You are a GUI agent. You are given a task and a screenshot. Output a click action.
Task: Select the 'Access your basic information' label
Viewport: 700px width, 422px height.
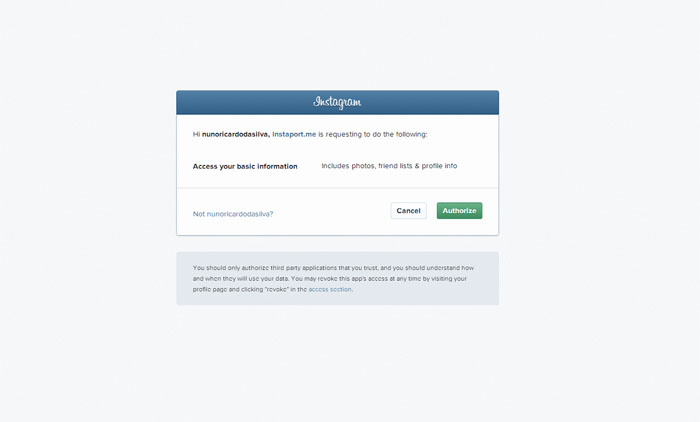click(245, 166)
